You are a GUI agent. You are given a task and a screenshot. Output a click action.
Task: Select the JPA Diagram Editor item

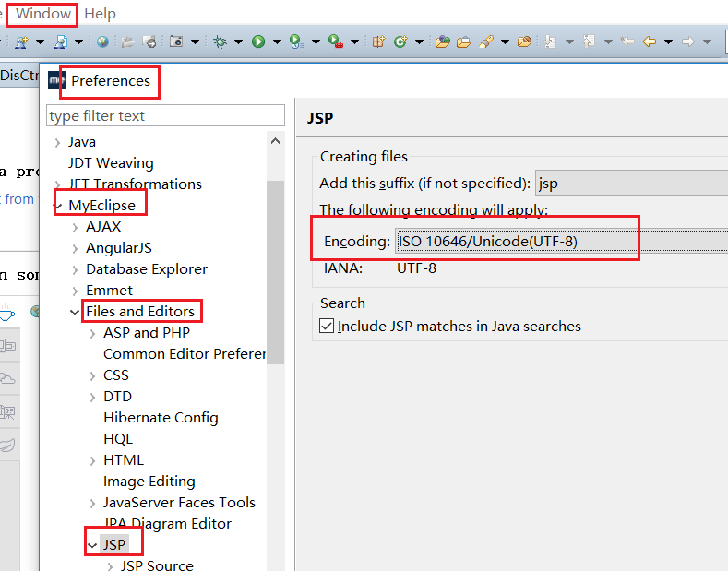pyautogui.click(x=168, y=524)
